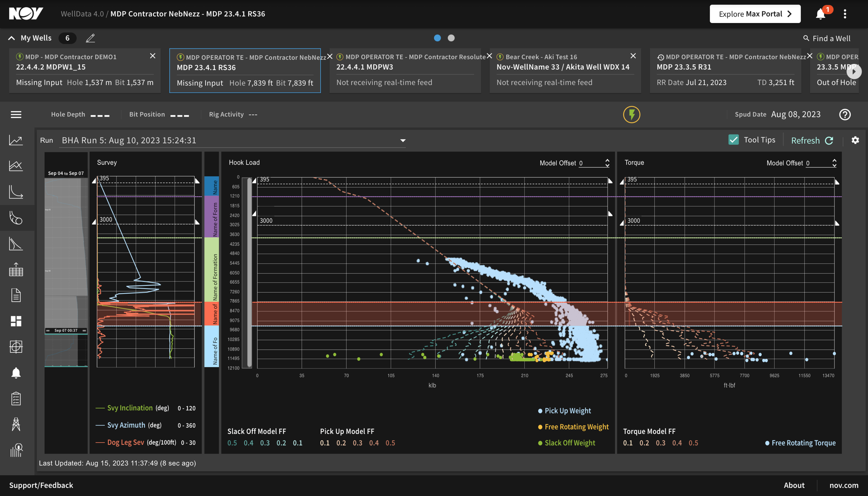868x496 pixels.
Task: Select the drilling rig derrick sidebar icon
Action: pos(16,424)
